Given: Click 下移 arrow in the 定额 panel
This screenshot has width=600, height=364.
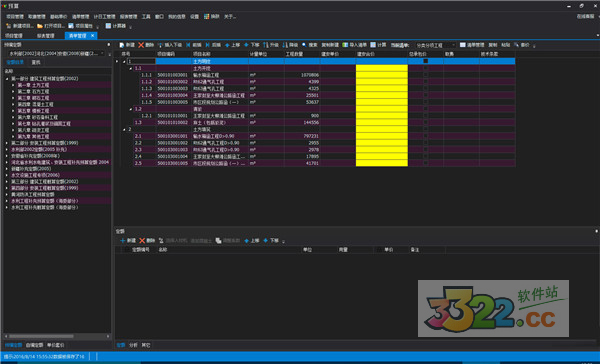Looking at the screenshot, I should click(266, 241).
